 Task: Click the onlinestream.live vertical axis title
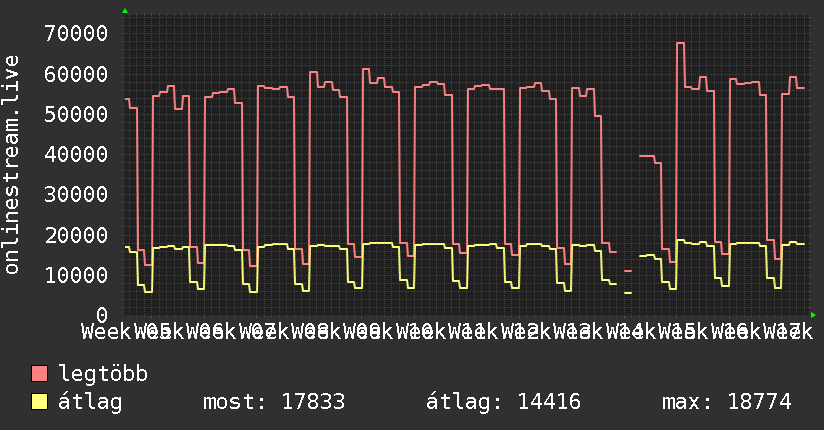point(11,165)
